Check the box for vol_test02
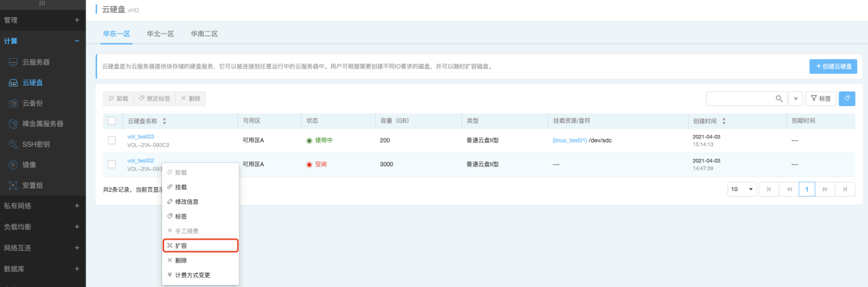The width and height of the screenshot is (868, 287). (x=111, y=164)
